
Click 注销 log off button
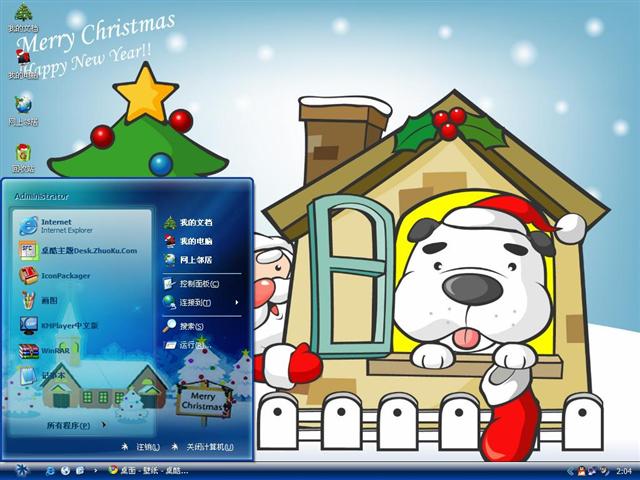pyautogui.click(x=140, y=447)
